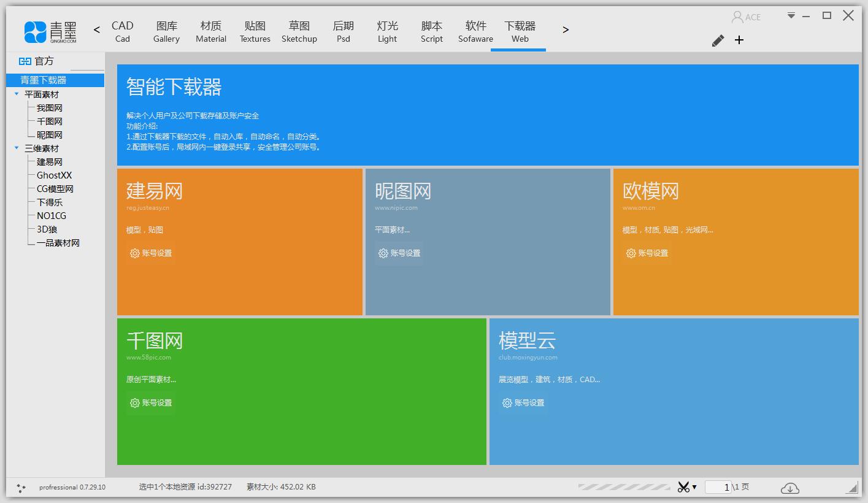Switch to the 草图 Sketchup tab
This screenshot has width=868, height=503.
[299, 32]
